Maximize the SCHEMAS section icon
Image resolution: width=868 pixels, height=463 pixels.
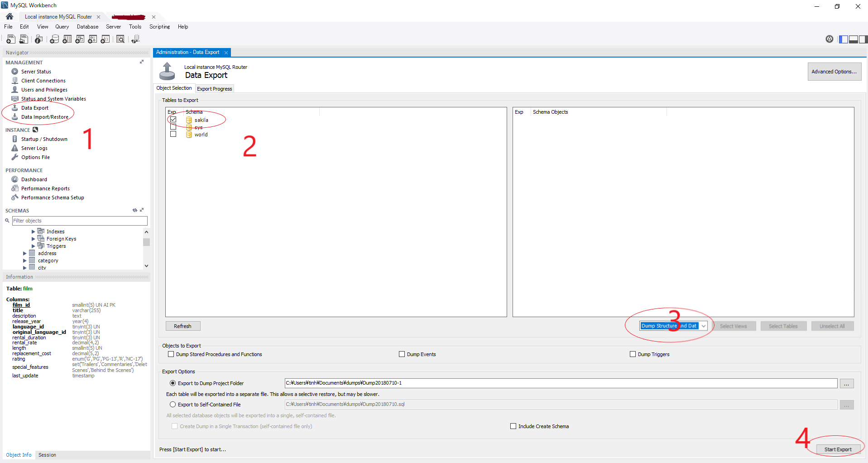click(142, 210)
